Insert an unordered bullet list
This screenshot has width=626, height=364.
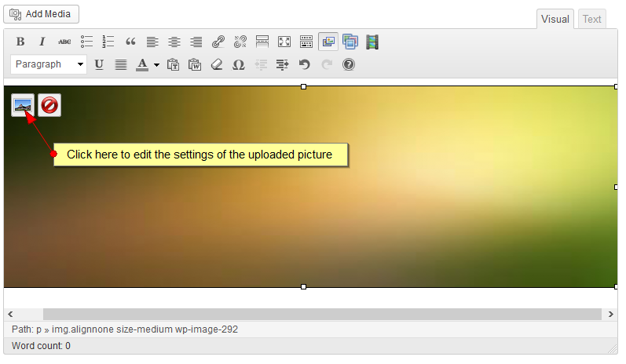86,42
